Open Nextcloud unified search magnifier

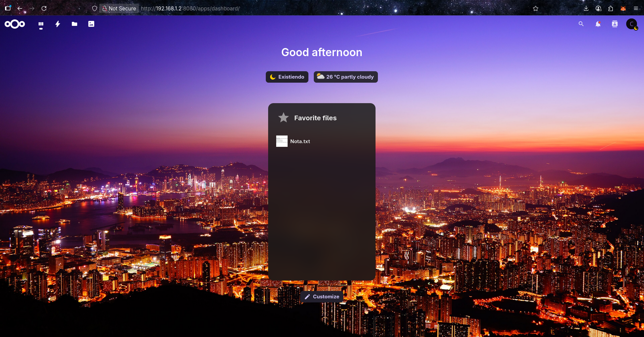pyautogui.click(x=581, y=24)
